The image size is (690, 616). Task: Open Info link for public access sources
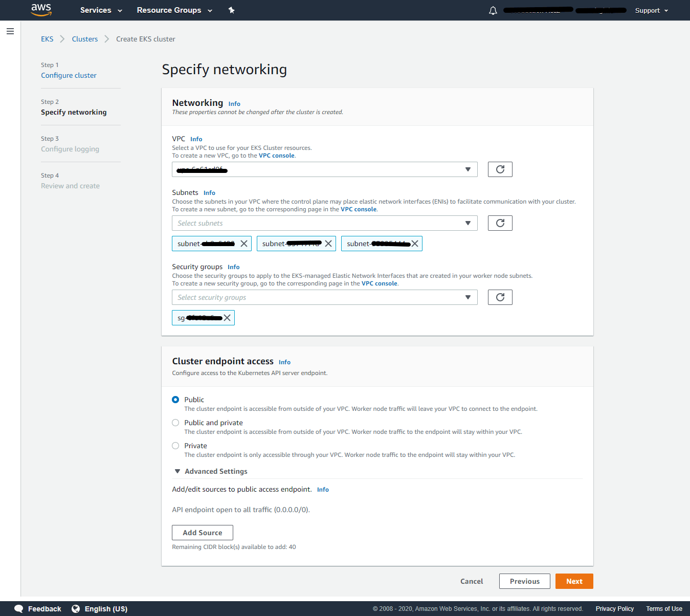(x=323, y=490)
